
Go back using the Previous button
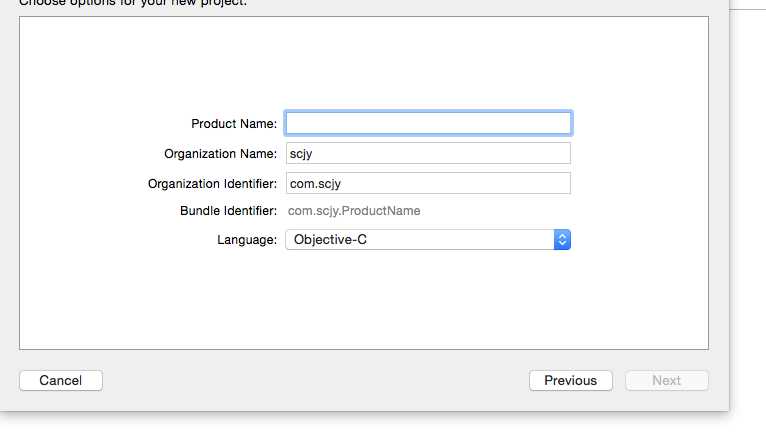pos(571,381)
